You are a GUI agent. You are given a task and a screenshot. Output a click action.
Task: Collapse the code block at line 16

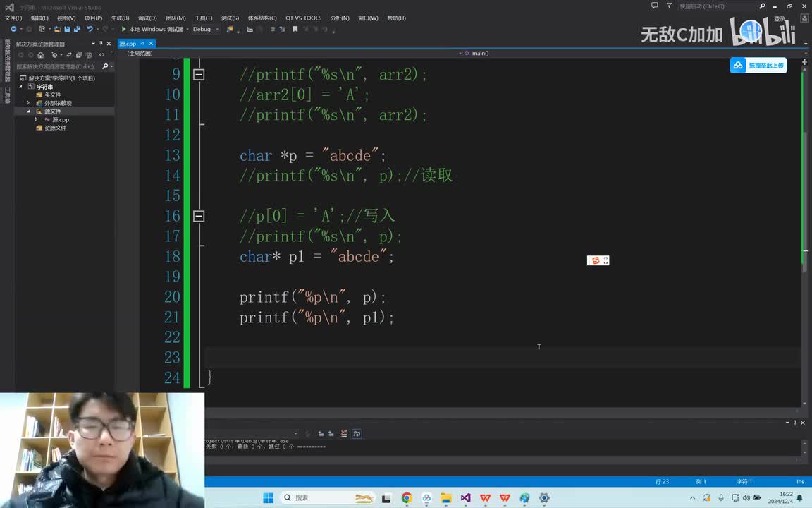tap(199, 216)
